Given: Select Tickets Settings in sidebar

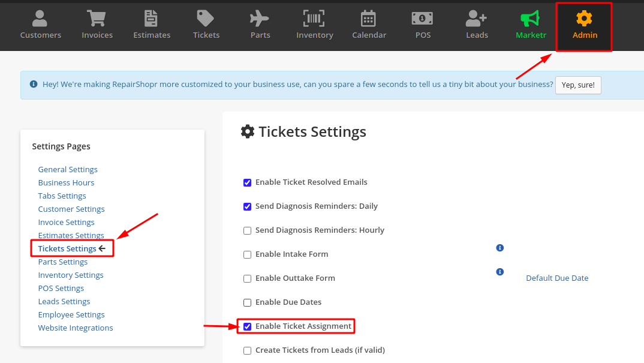Looking at the screenshot, I should tap(67, 248).
